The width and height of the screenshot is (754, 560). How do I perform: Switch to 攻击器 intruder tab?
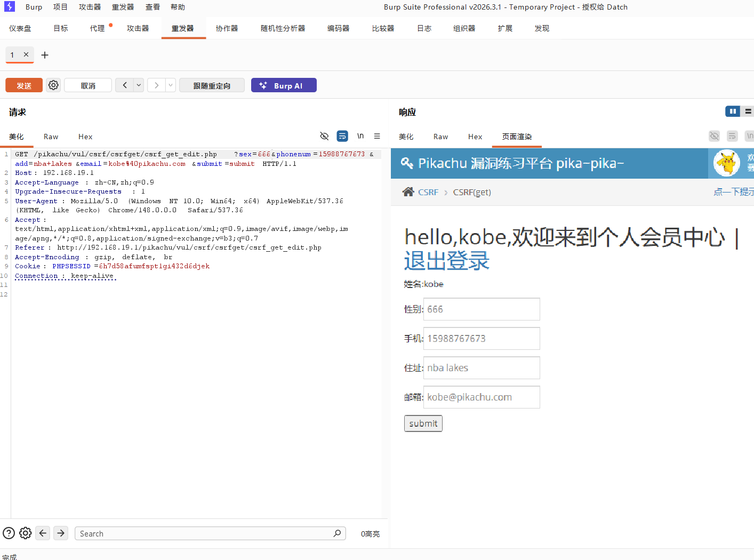click(138, 28)
